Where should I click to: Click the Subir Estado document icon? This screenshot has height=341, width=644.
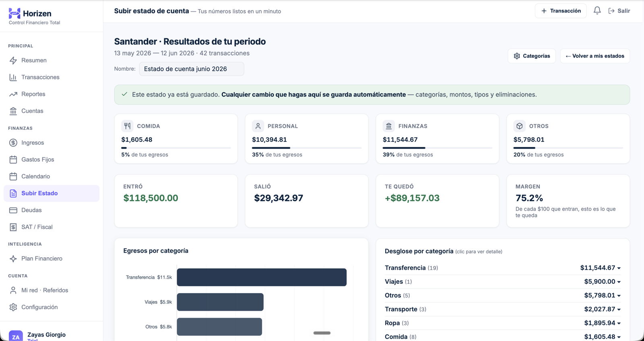(x=13, y=193)
